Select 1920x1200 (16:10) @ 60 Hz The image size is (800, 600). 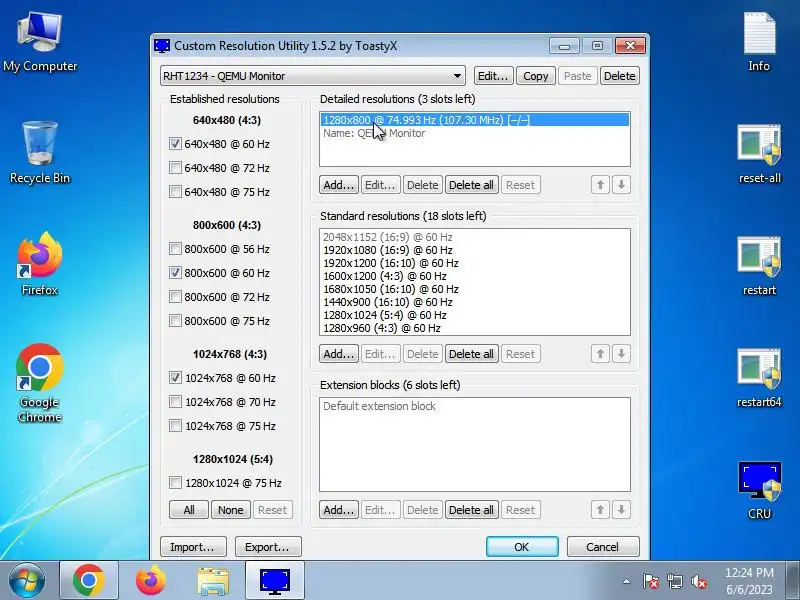(x=474, y=263)
